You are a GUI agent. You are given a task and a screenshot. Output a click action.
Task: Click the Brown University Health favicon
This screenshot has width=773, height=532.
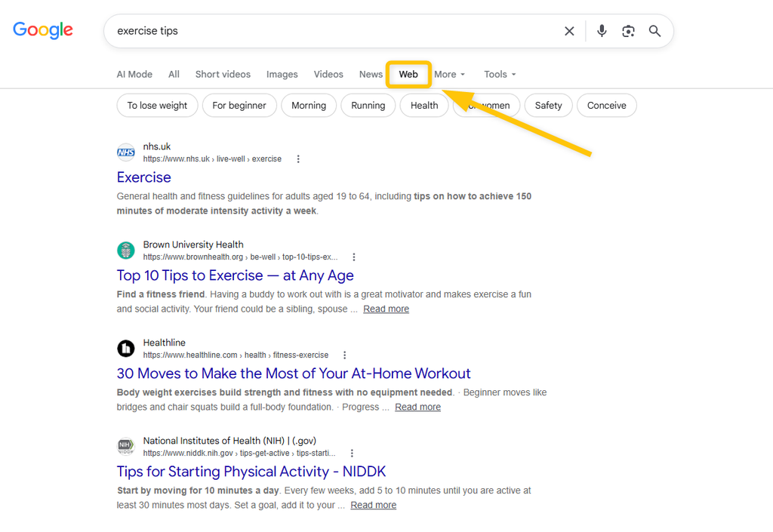pos(126,251)
